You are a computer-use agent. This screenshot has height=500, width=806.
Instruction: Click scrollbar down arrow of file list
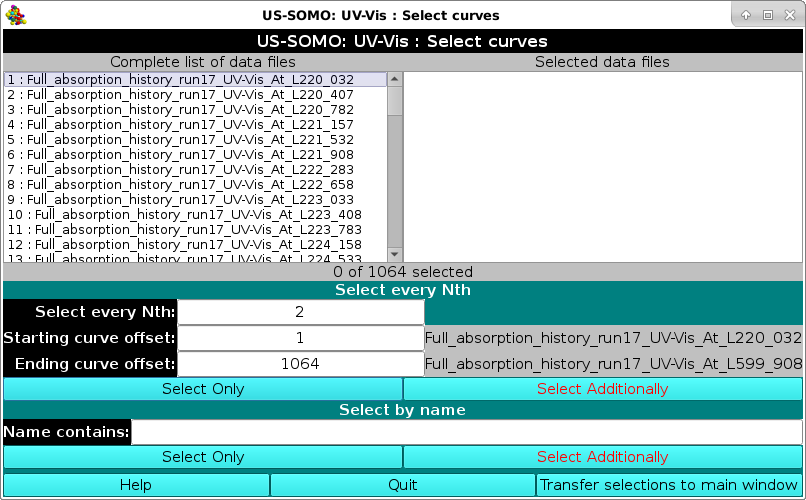395,254
